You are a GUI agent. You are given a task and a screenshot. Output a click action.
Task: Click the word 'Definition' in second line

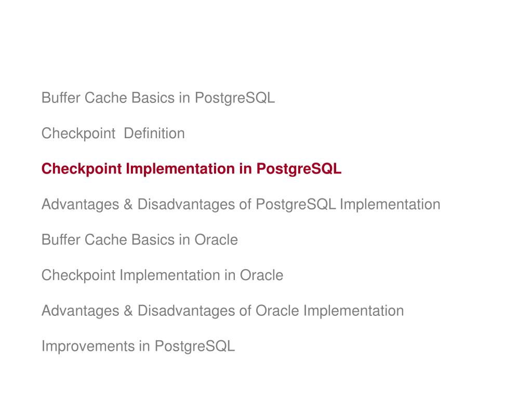point(154,134)
